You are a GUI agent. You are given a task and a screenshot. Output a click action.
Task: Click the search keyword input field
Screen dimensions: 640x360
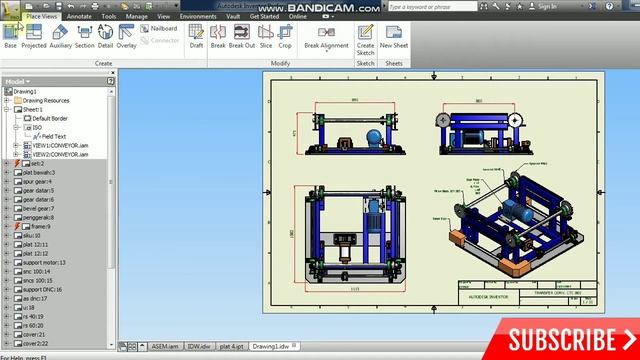[x=432, y=7]
